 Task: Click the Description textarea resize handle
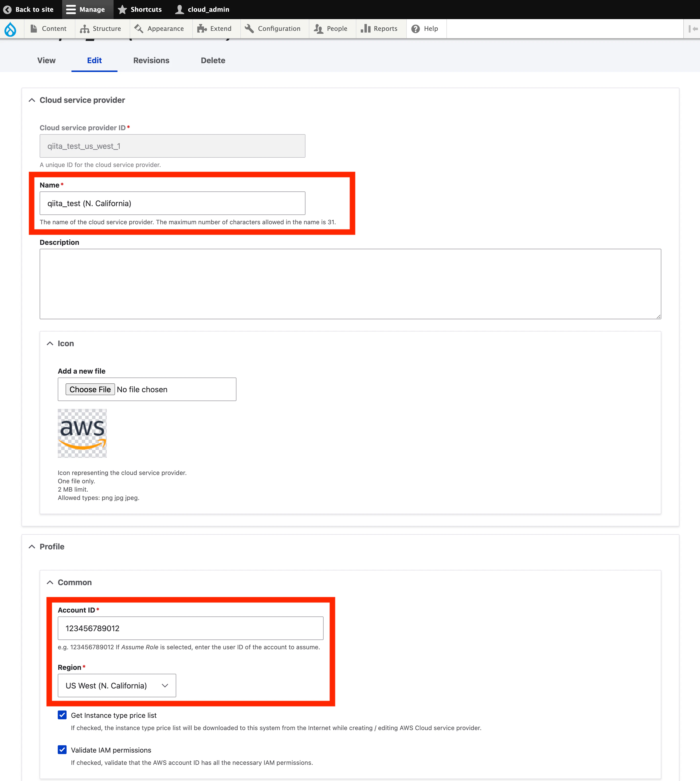tap(658, 316)
